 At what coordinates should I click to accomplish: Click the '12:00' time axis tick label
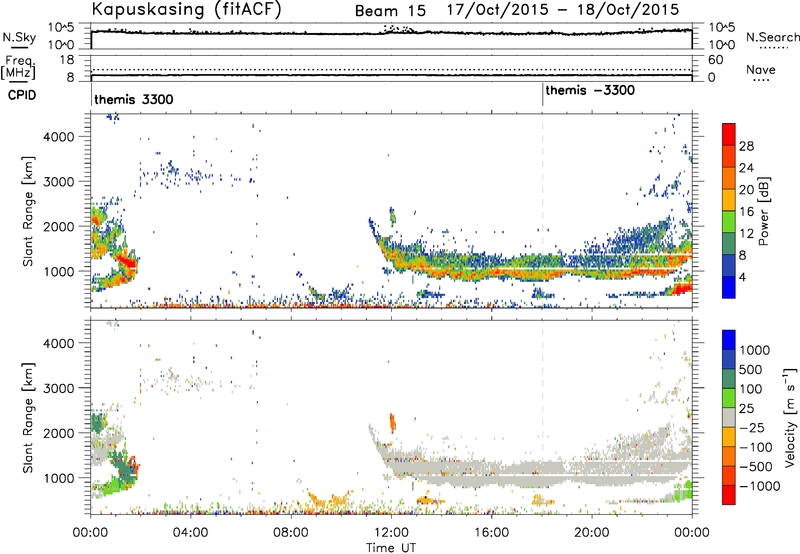click(391, 533)
